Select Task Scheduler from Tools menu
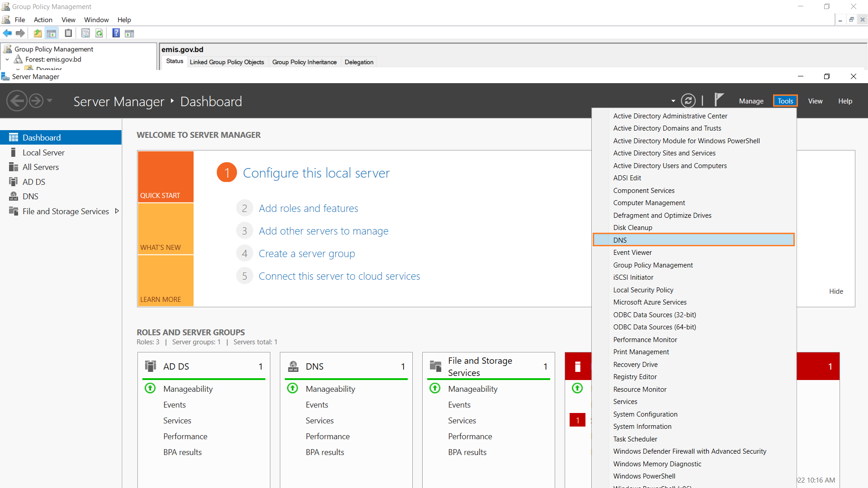The height and width of the screenshot is (488, 868). pyautogui.click(x=693, y=439)
